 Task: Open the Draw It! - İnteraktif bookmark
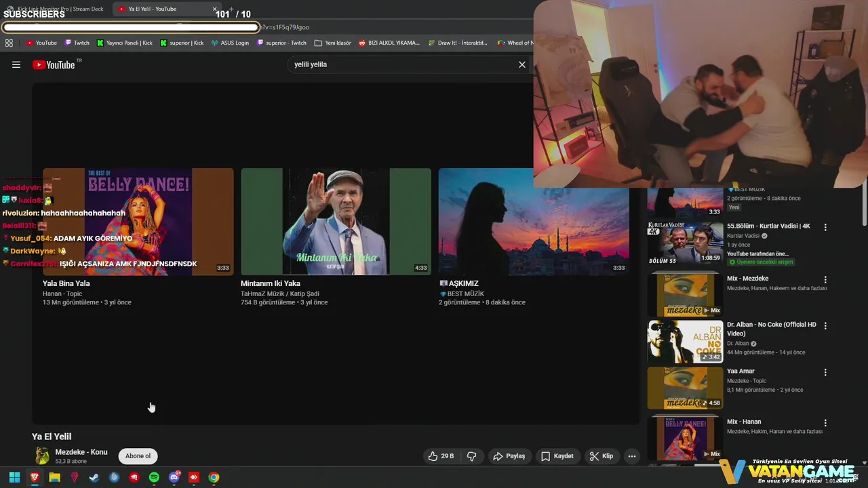click(x=458, y=43)
